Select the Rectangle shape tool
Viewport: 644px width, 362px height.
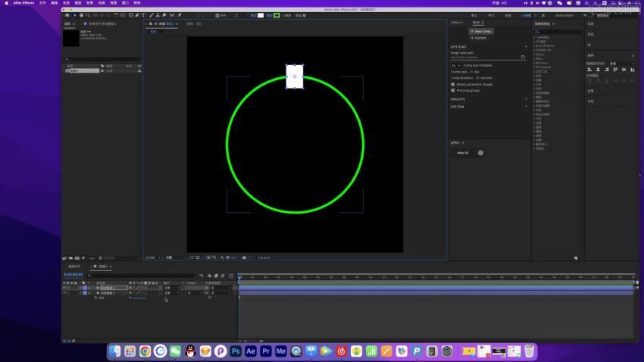pos(130,15)
